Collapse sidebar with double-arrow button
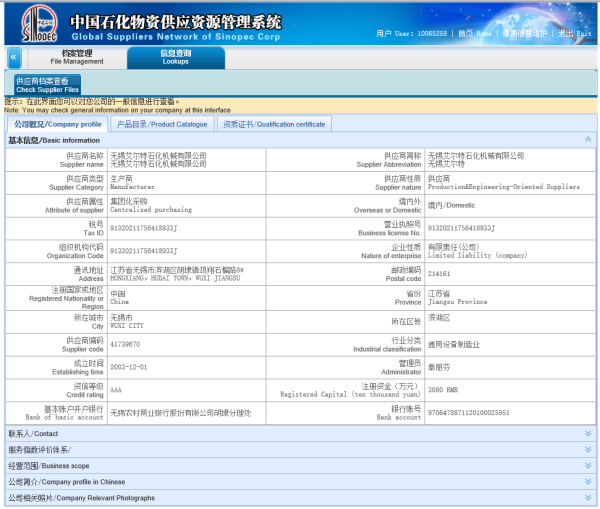 [x=14, y=57]
